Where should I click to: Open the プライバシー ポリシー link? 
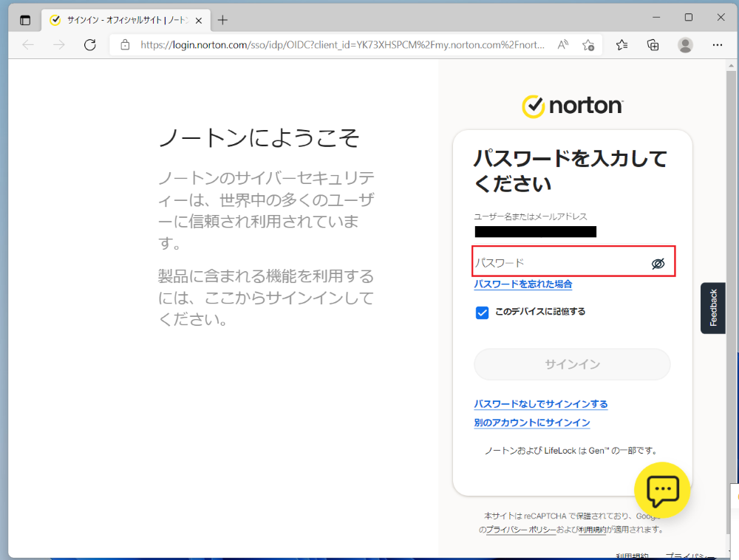(x=521, y=530)
